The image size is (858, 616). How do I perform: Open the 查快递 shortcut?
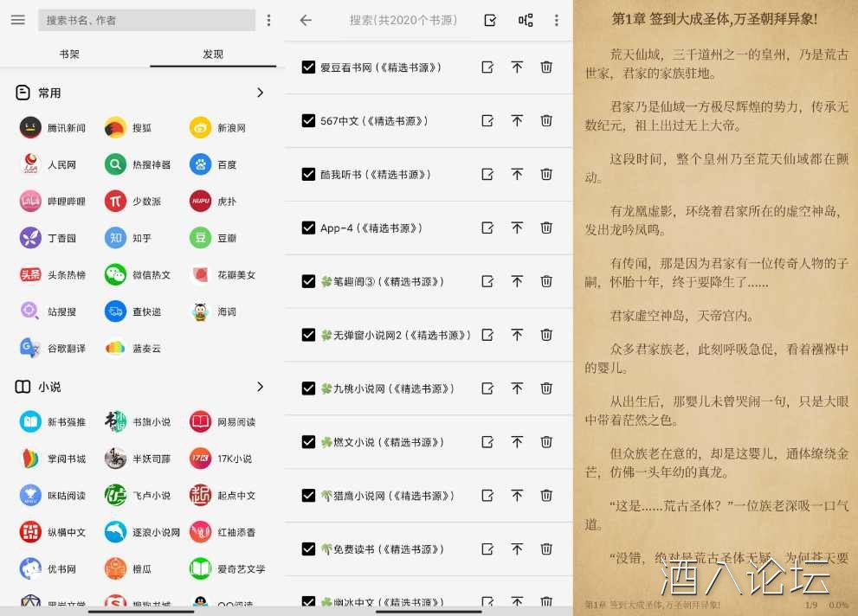[133, 311]
